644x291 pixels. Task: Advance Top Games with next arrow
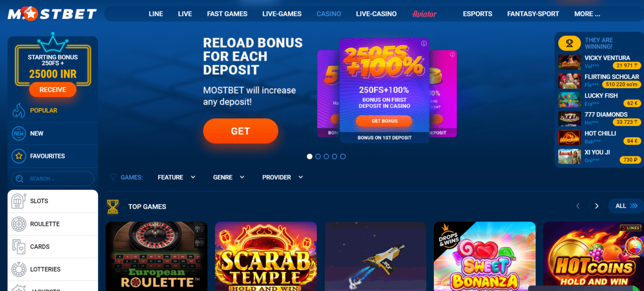(x=596, y=206)
